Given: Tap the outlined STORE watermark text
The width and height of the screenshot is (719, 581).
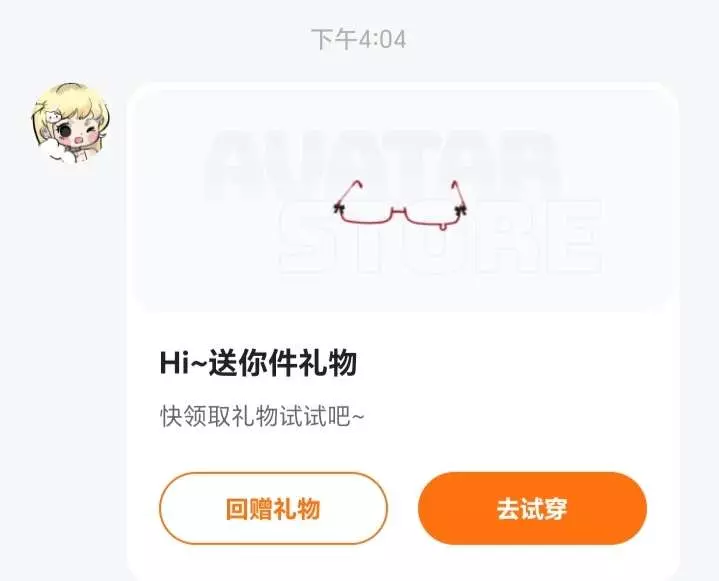Looking at the screenshot, I should [440, 238].
